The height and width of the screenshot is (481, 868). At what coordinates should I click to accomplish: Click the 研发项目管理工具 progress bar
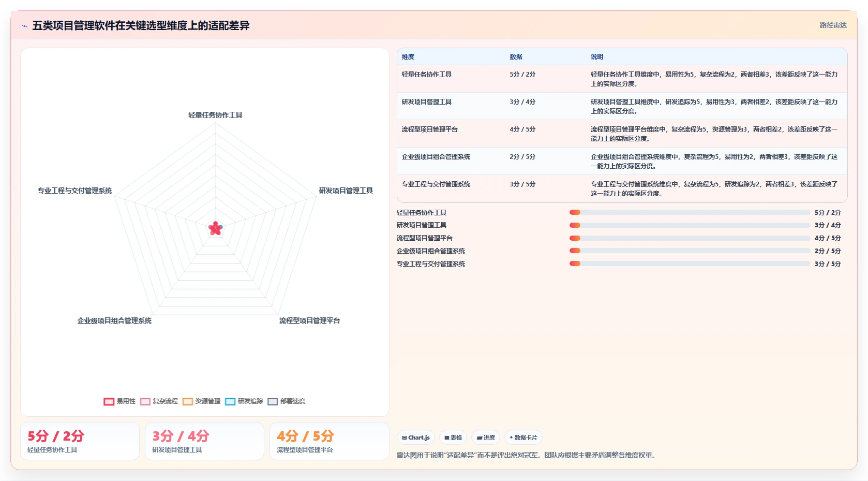click(x=690, y=225)
